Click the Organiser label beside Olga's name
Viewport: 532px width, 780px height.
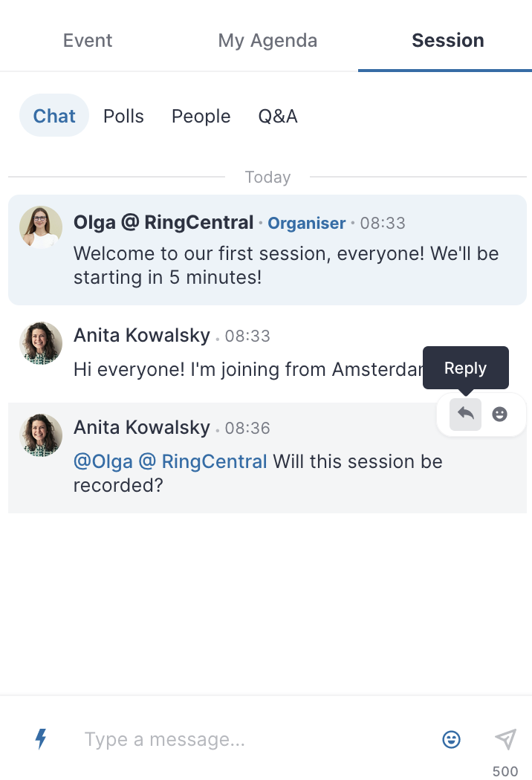click(307, 224)
